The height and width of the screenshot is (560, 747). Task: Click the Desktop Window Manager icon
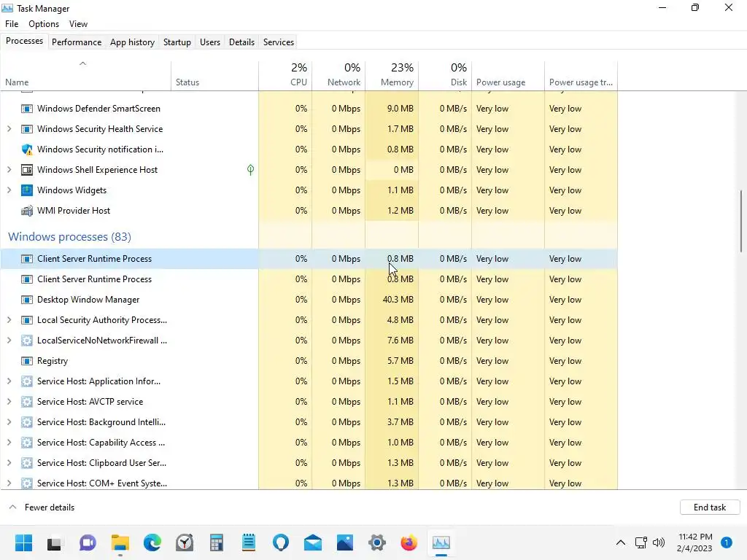coord(27,300)
